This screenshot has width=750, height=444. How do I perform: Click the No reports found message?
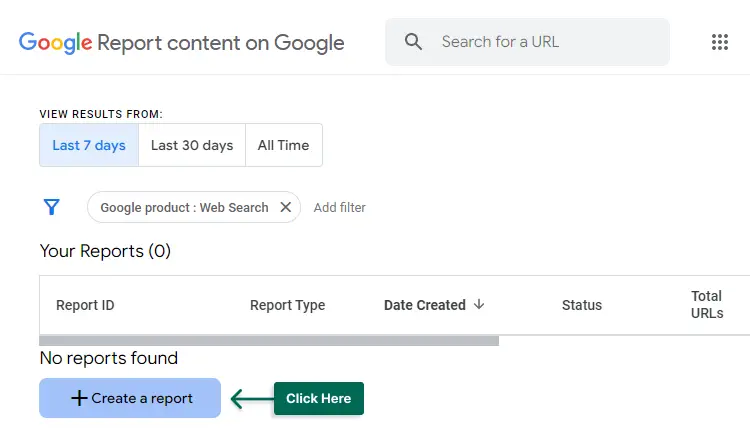tap(109, 358)
